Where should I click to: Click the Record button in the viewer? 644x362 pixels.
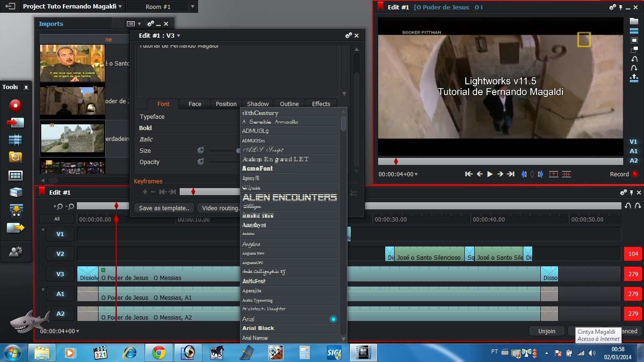(x=624, y=174)
